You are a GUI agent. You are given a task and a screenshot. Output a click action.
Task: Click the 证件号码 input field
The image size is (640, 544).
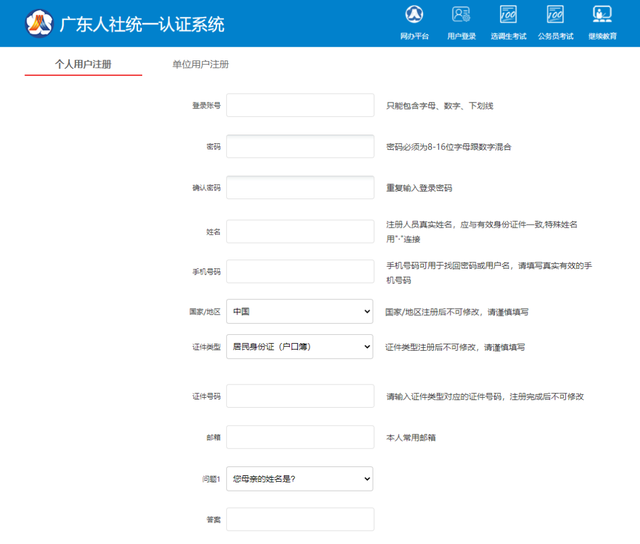tap(300, 396)
